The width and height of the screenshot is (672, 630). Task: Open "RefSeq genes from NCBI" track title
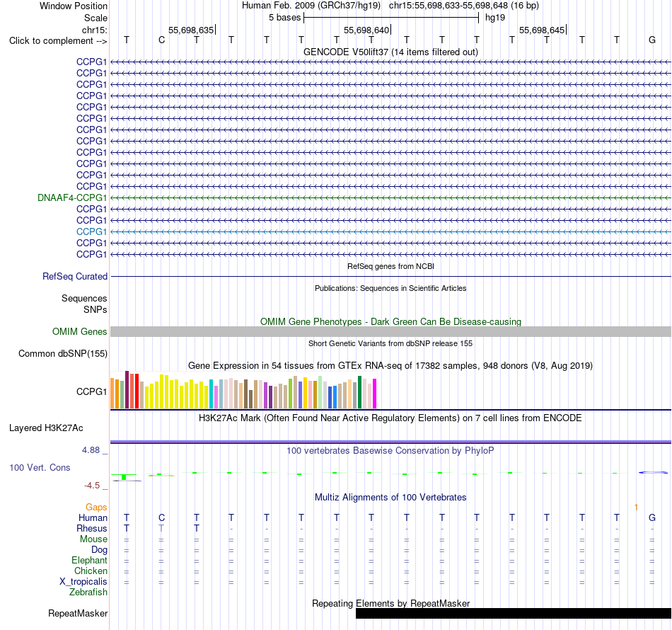click(390, 266)
